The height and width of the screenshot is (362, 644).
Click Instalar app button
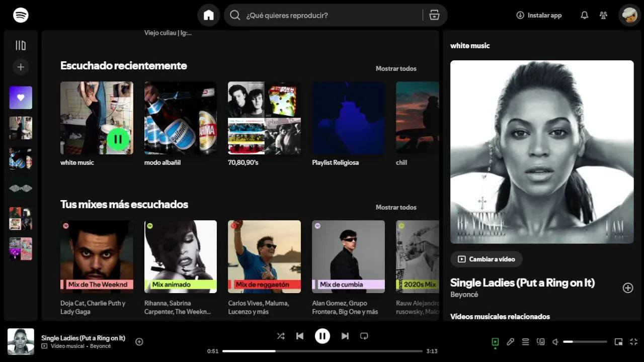click(539, 15)
